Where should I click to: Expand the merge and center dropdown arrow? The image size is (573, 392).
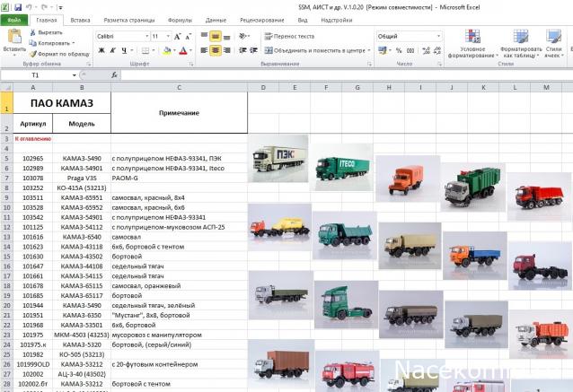pyautogui.click(x=369, y=50)
